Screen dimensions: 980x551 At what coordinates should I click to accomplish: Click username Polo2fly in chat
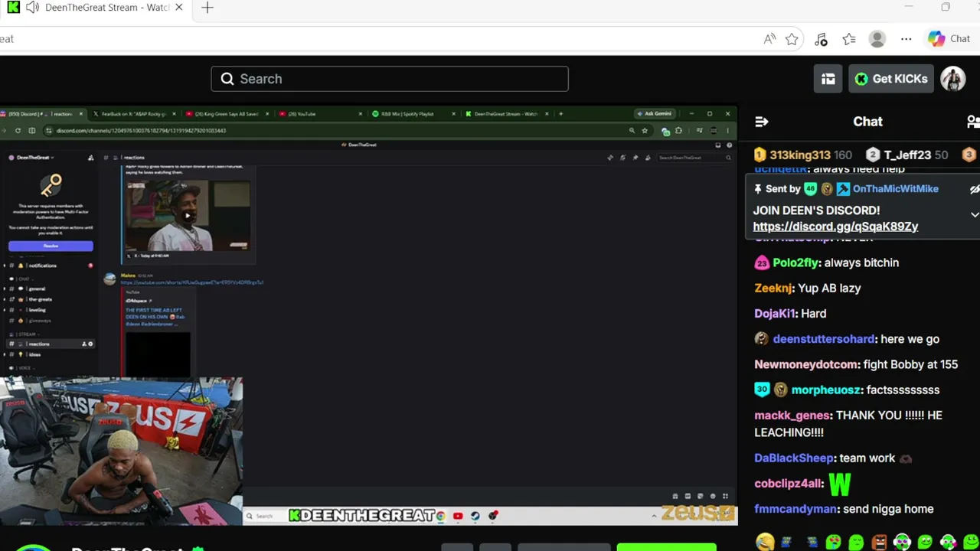[x=795, y=262]
